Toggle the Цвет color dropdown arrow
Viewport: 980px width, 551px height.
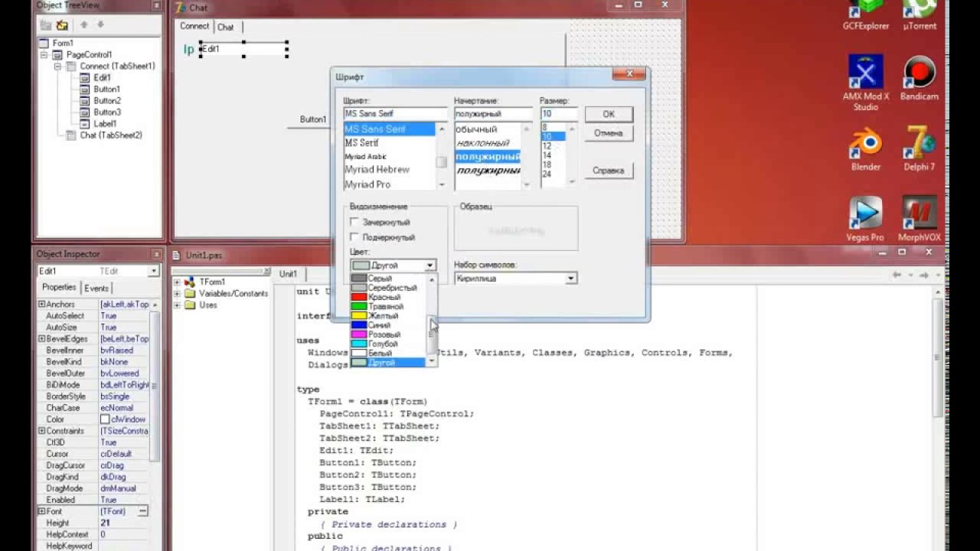click(430, 266)
